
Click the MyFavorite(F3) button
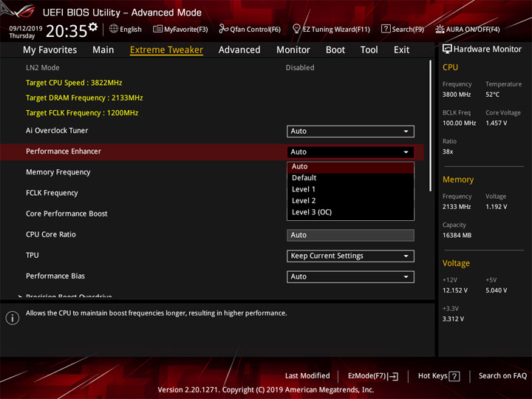[180, 29]
